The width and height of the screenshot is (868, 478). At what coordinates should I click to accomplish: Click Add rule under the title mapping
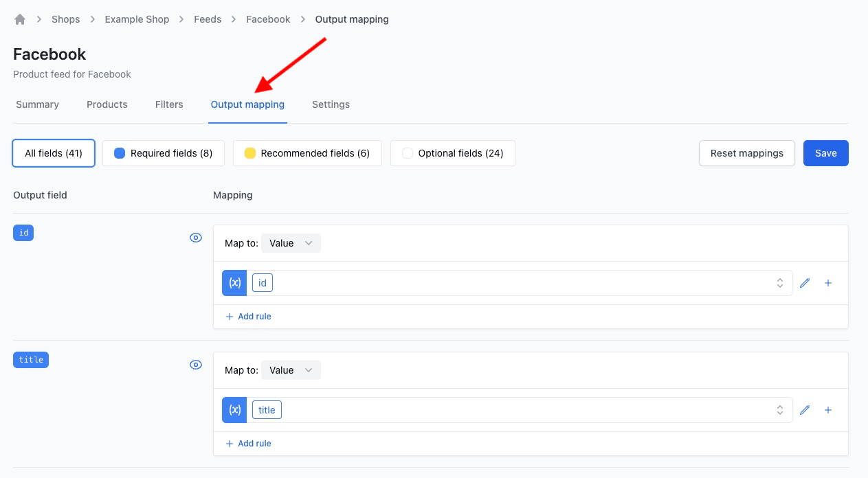(x=248, y=444)
